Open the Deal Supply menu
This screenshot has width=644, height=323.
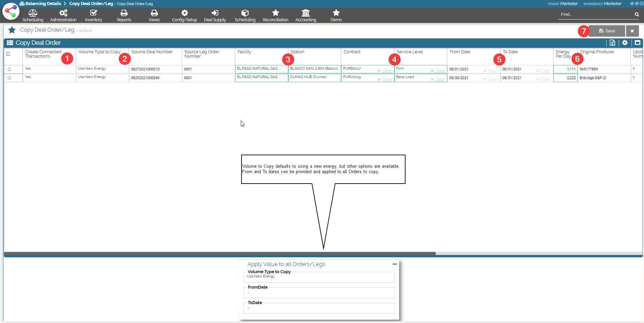coord(215,15)
